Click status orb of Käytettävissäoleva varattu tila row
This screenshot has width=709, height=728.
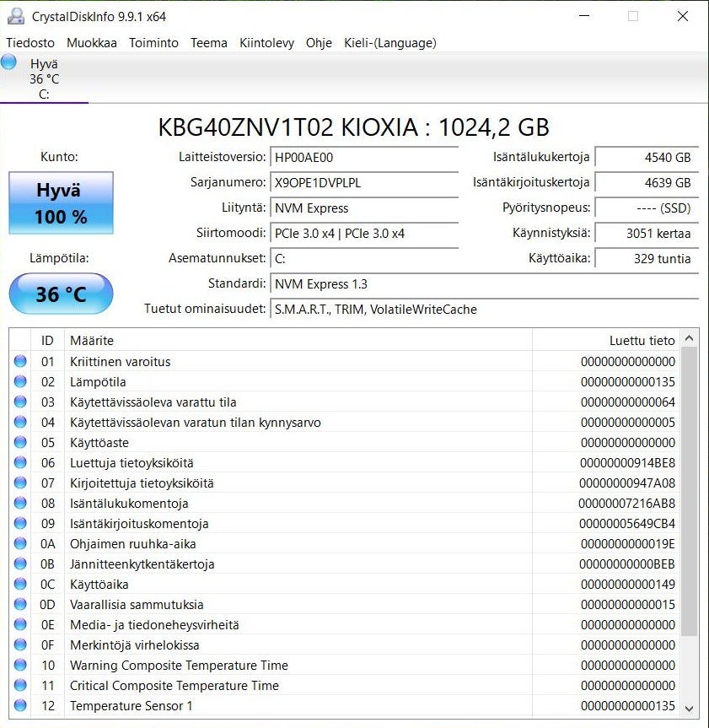click(20, 402)
